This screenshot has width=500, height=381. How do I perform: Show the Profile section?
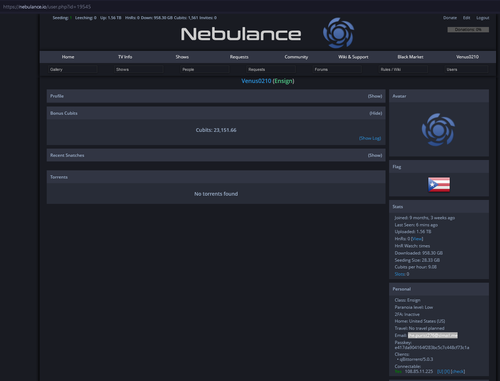375,96
